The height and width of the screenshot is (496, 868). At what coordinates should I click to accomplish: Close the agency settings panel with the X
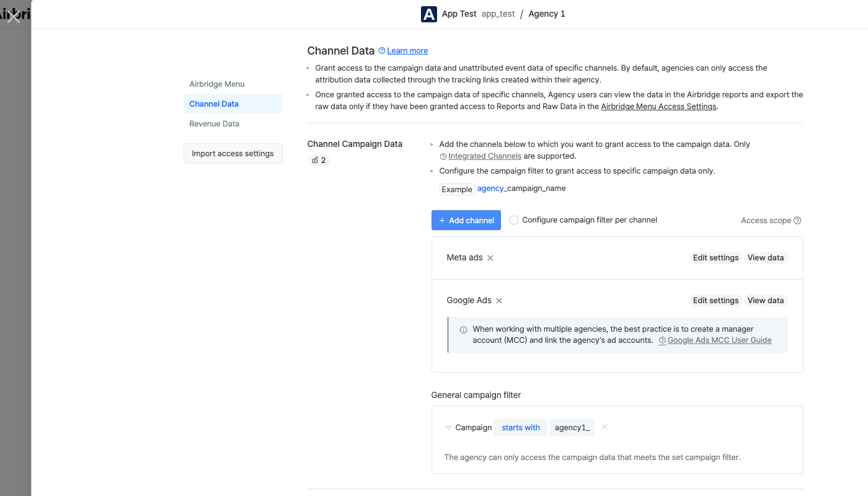click(x=14, y=16)
